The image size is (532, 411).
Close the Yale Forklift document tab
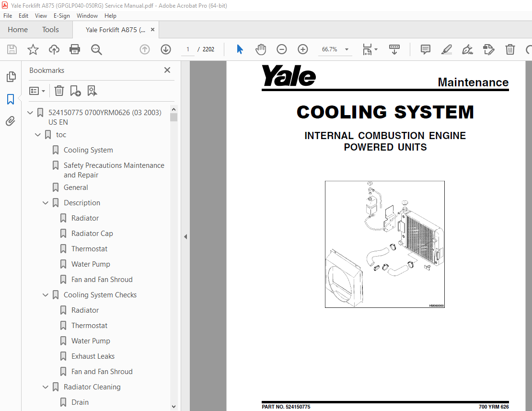[x=153, y=30]
